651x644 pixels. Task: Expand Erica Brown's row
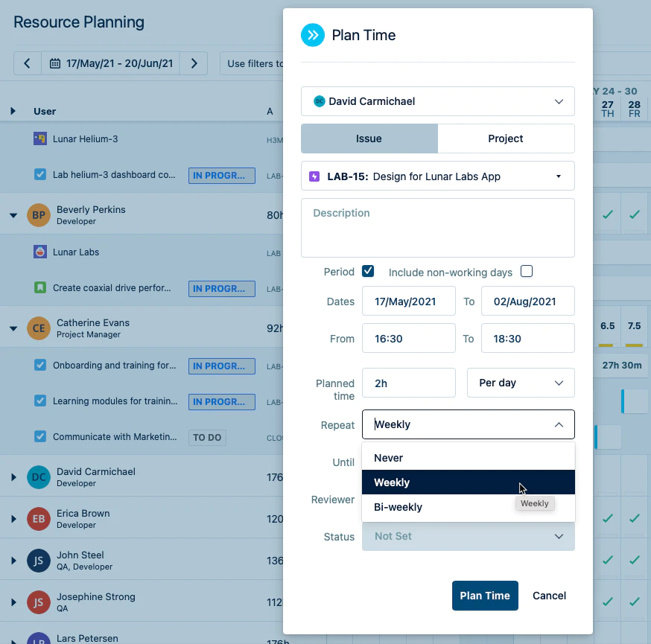point(13,519)
